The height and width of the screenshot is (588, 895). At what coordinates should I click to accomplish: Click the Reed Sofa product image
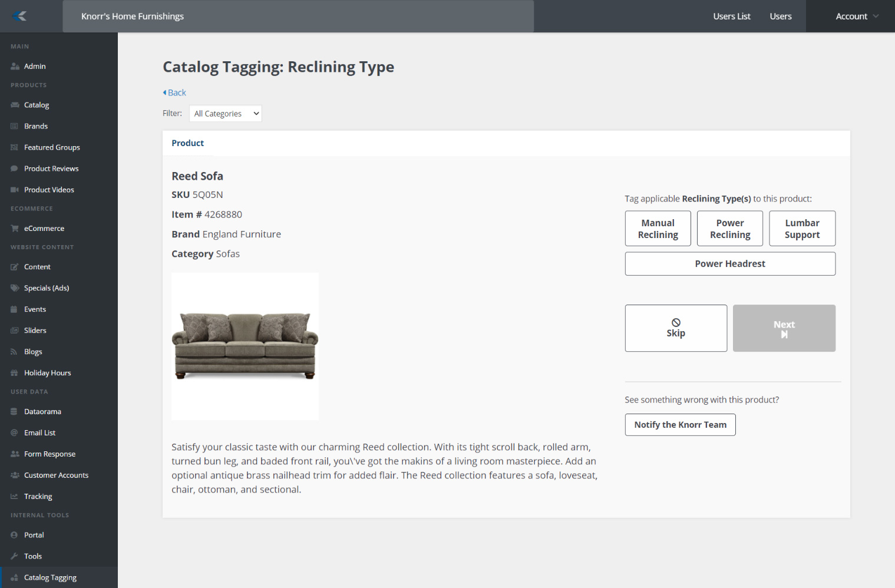pyautogui.click(x=245, y=346)
